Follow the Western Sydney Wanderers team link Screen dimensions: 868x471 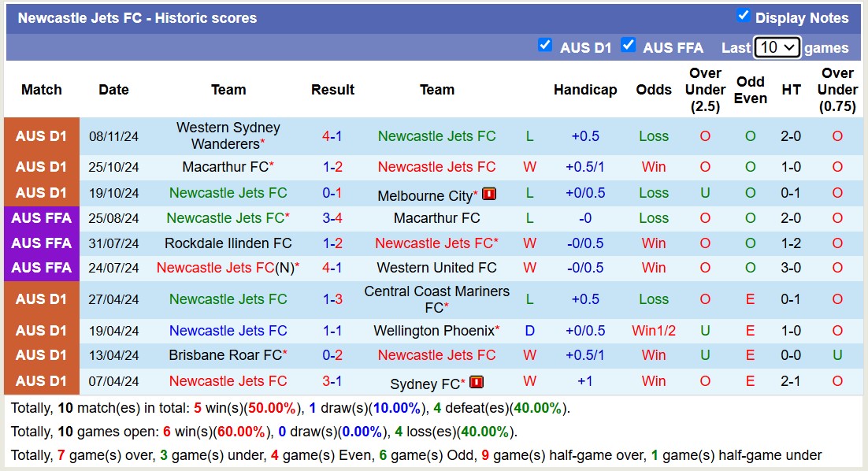click(228, 135)
